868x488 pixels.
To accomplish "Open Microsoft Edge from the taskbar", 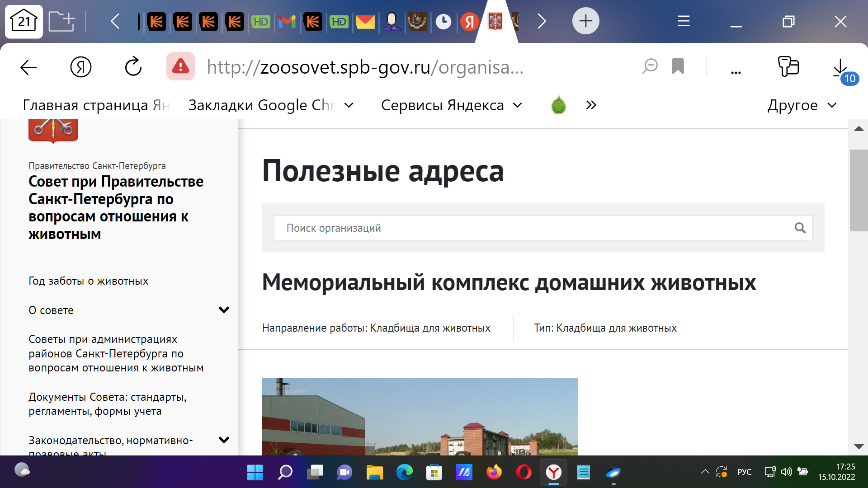I will 405,472.
